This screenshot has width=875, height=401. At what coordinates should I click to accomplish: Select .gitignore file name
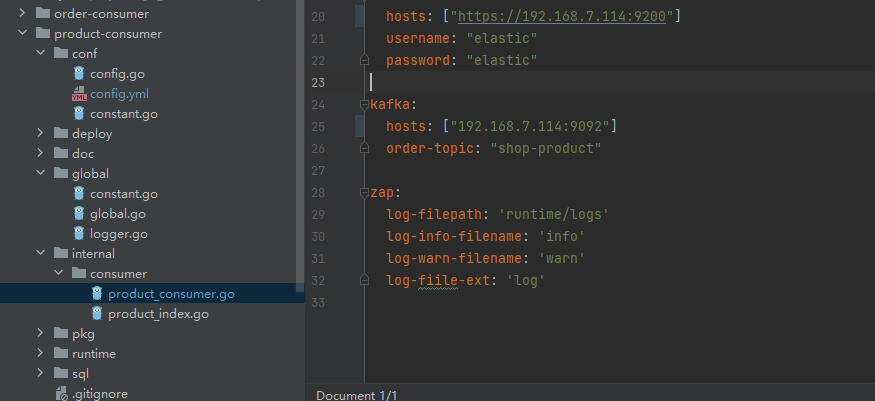click(100, 394)
